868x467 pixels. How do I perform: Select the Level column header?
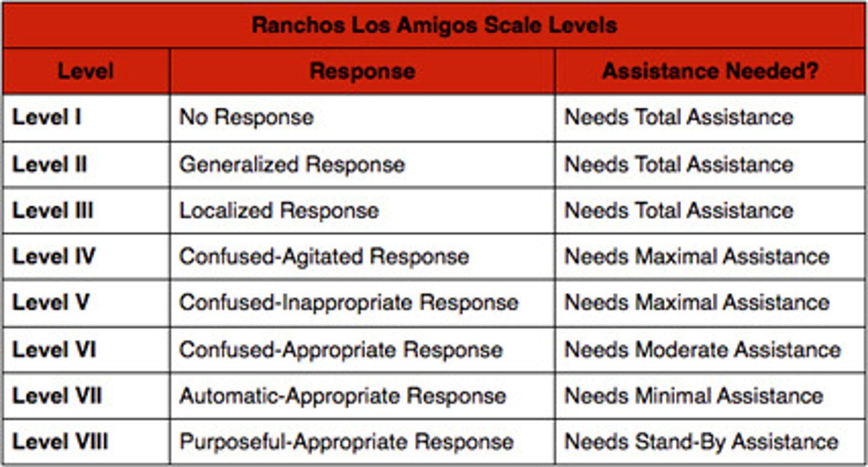(x=86, y=71)
